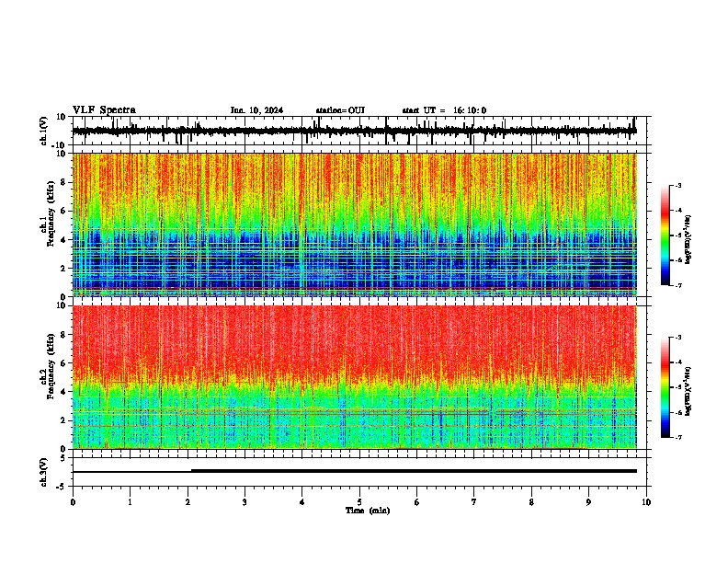Viewport: 728px width, 563px height.
Task: Click the log(PSD) label beside ch.1 color bar
Action: pyautogui.click(x=688, y=240)
